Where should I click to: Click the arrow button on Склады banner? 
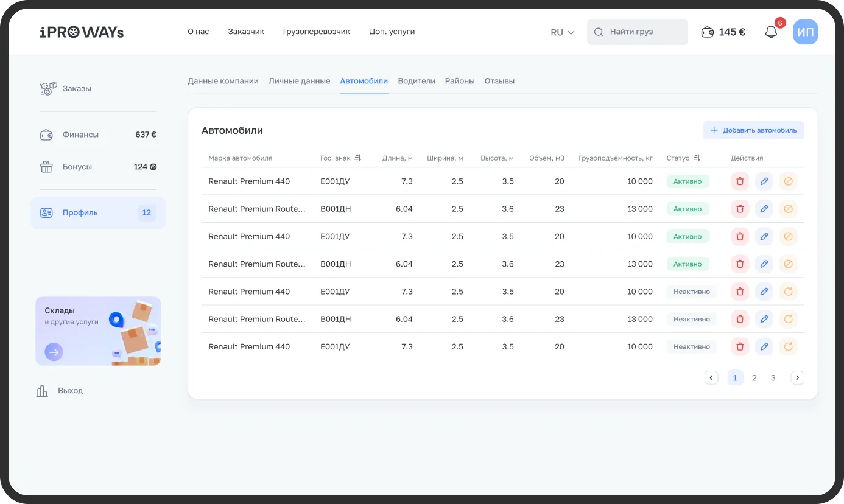54,352
